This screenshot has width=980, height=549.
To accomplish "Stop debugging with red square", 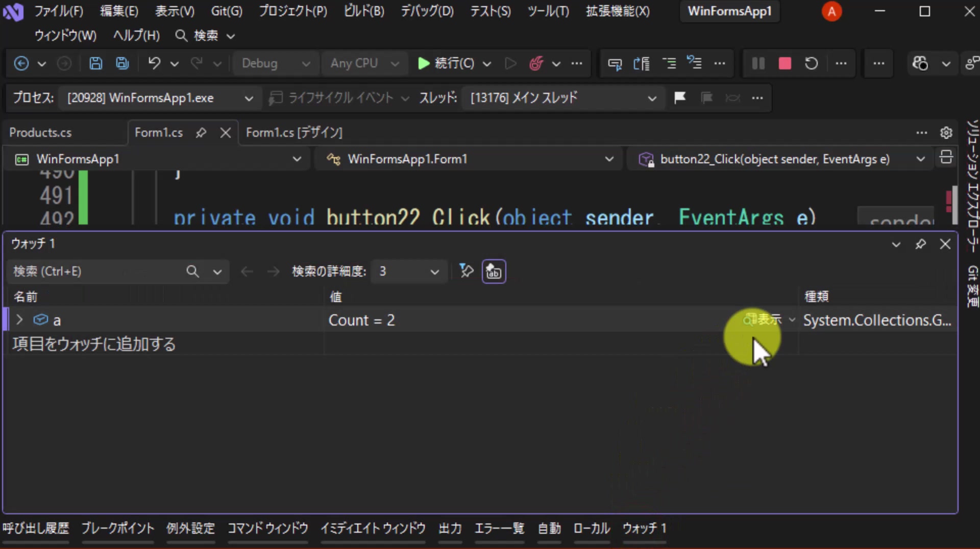I will (x=785, y=63).
